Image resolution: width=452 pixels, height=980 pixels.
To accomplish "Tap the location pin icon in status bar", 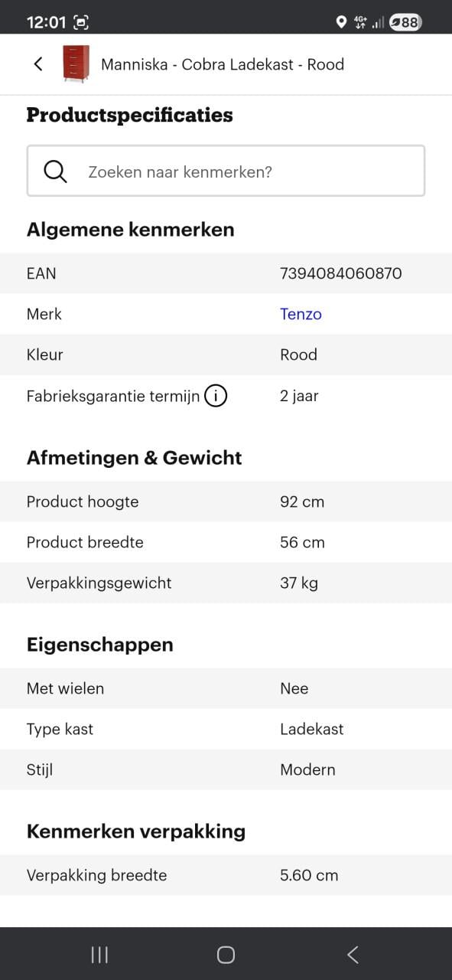I will tap(342, 22).
